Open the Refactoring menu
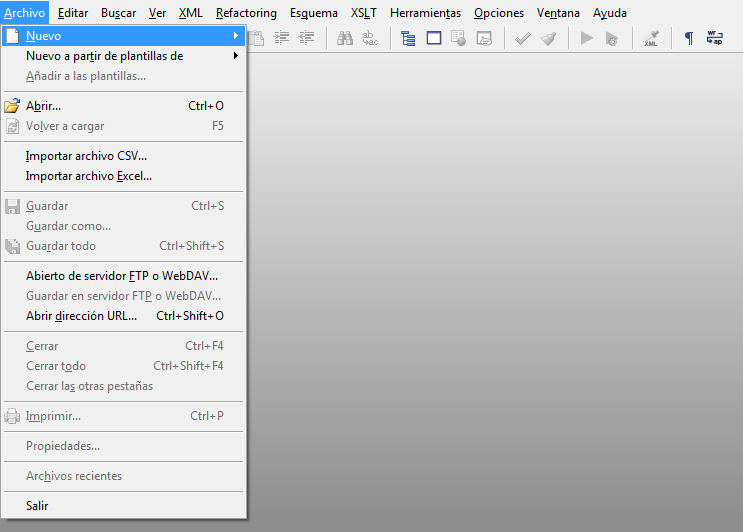This screenshot has width=743, height=532. tap(246, 13)
